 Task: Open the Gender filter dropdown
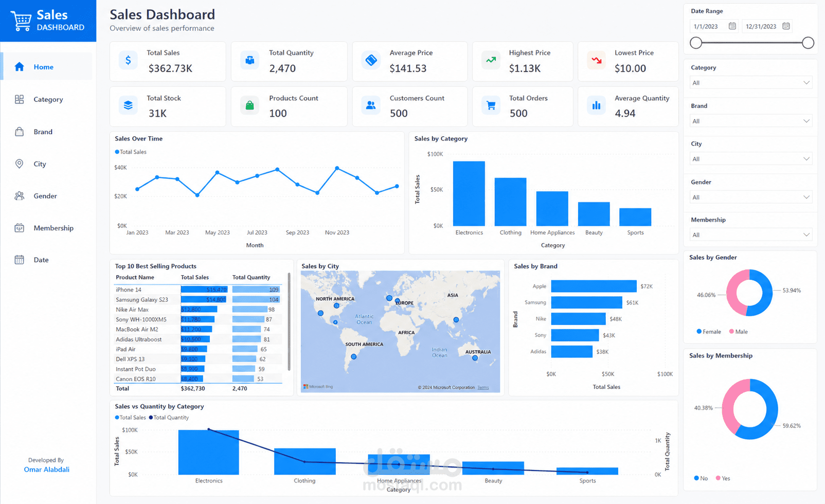click(x=751, y=197)
